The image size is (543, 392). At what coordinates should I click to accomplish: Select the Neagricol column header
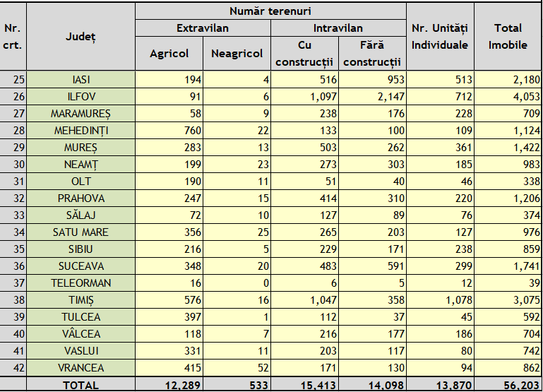237,54
